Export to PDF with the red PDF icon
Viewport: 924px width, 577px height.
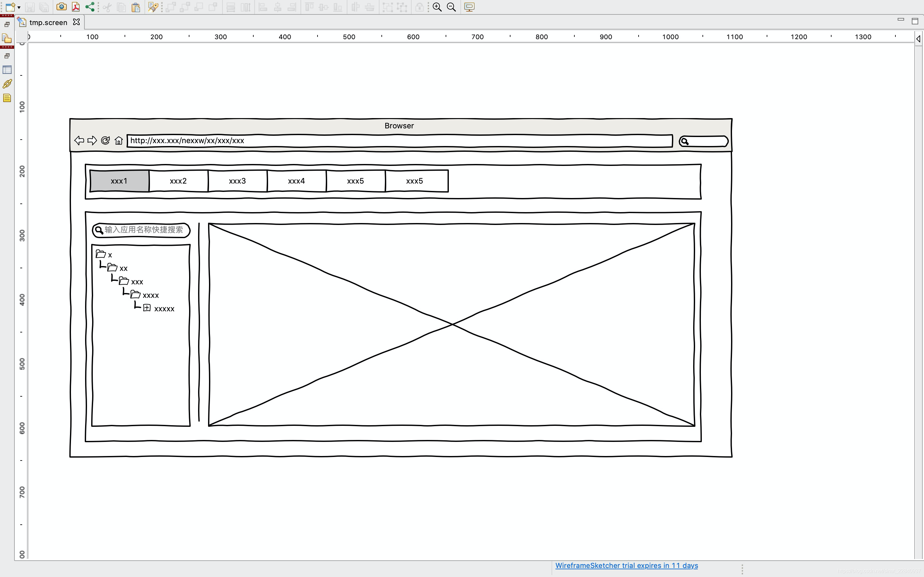click(75, 7)
